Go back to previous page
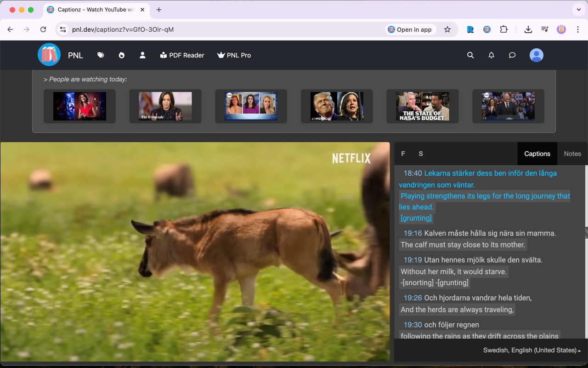Viewport: 588px width, 368px height. 10,29
